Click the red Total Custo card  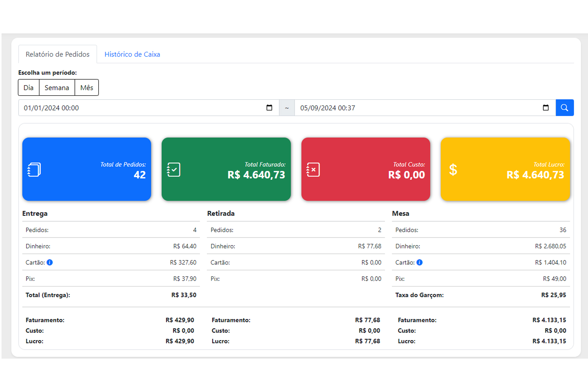pos(366,169)
